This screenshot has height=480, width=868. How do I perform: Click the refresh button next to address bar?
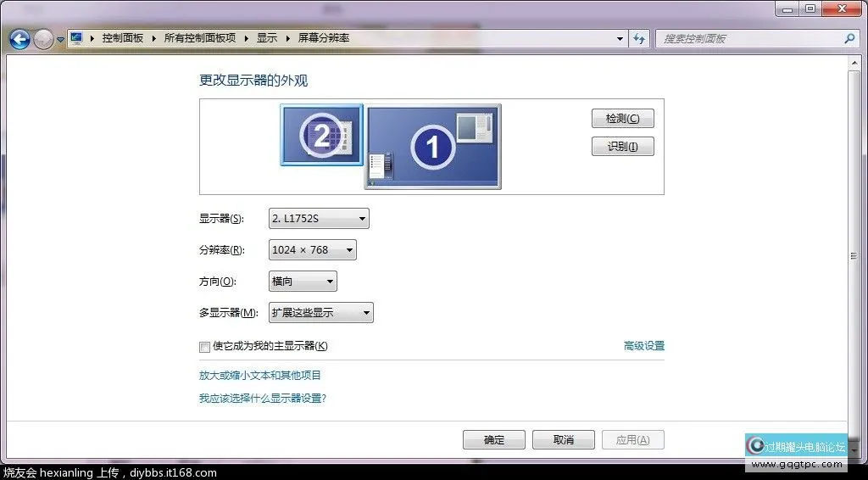[x=639, y=39]
